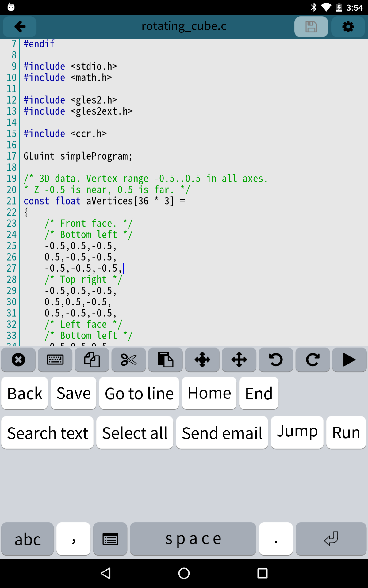Undo the last edit
Viewport: 368px width, 588px height.
coord(276,360)
